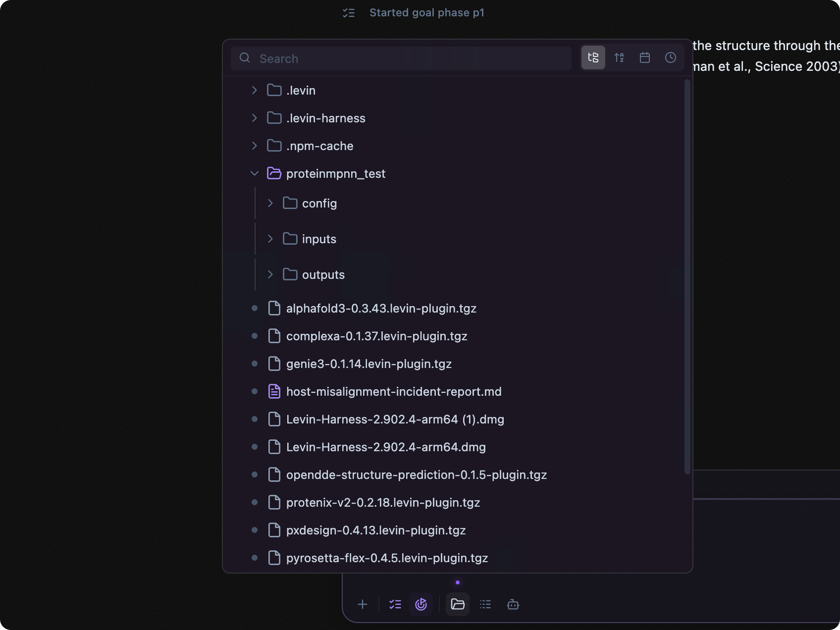Toggle alphabetical sort order icon
840x630 pixels.
619,57
